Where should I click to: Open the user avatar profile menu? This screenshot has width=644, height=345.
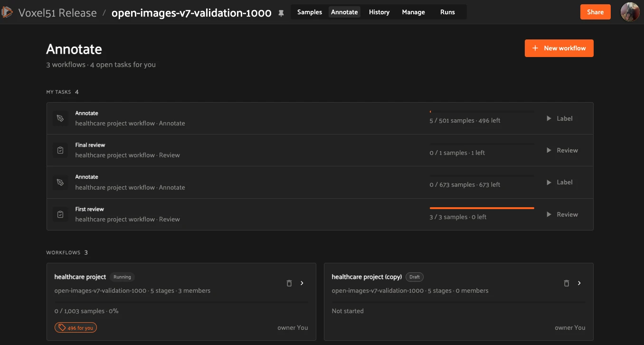click(x=630, y=12)
